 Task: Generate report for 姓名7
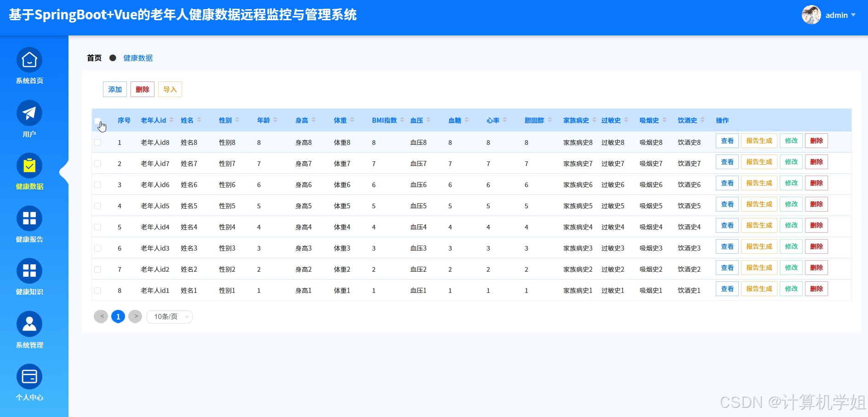pyautogui.click(x=759, y=162)
